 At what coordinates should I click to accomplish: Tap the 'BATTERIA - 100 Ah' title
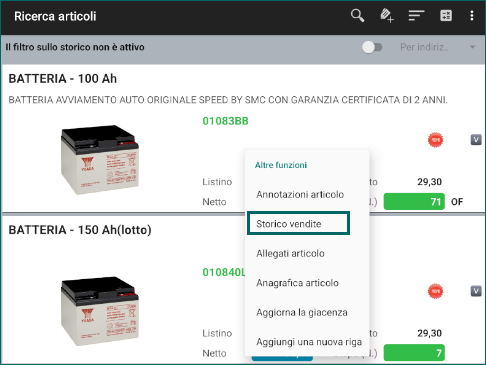[x=63, y=79]
